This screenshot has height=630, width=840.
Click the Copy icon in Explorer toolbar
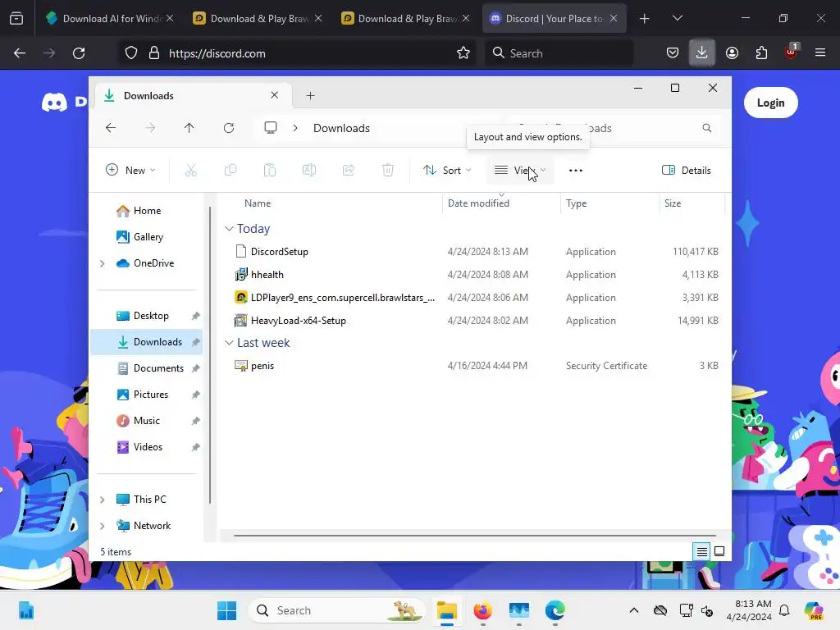pyautogui.click(x=231, y=171)
